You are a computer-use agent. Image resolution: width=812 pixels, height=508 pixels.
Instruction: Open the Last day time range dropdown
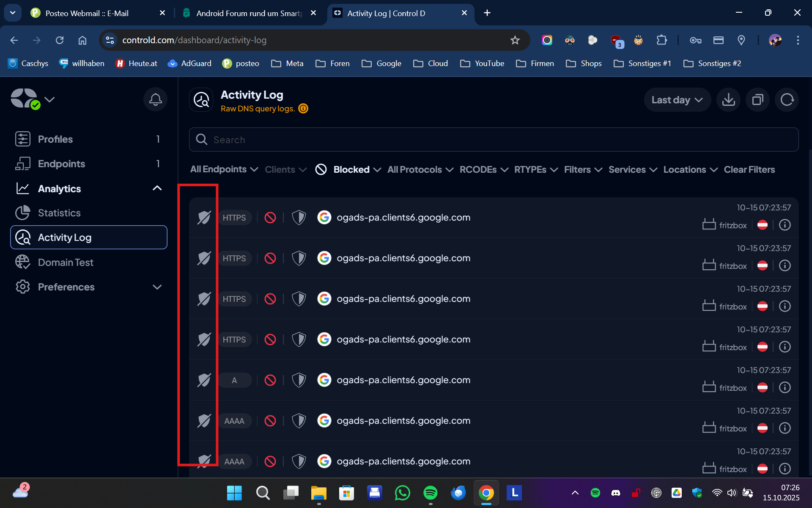point(677,100)
